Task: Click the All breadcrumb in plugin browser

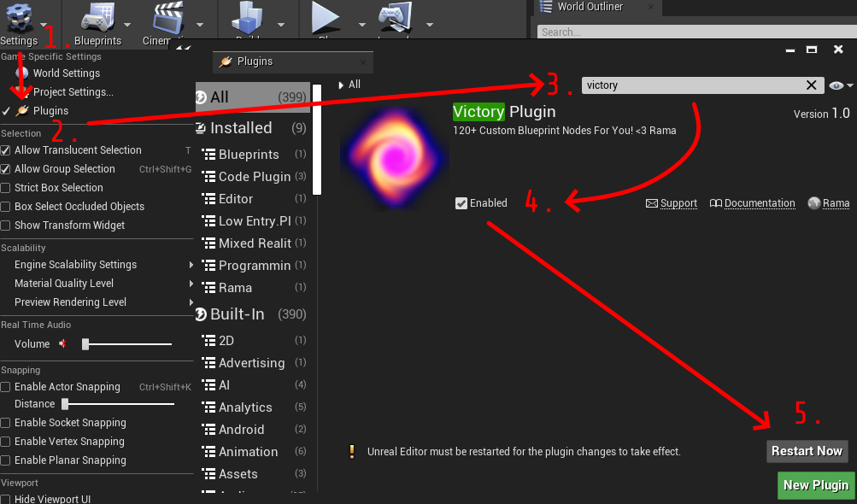Action: click(x=355, y=85)
